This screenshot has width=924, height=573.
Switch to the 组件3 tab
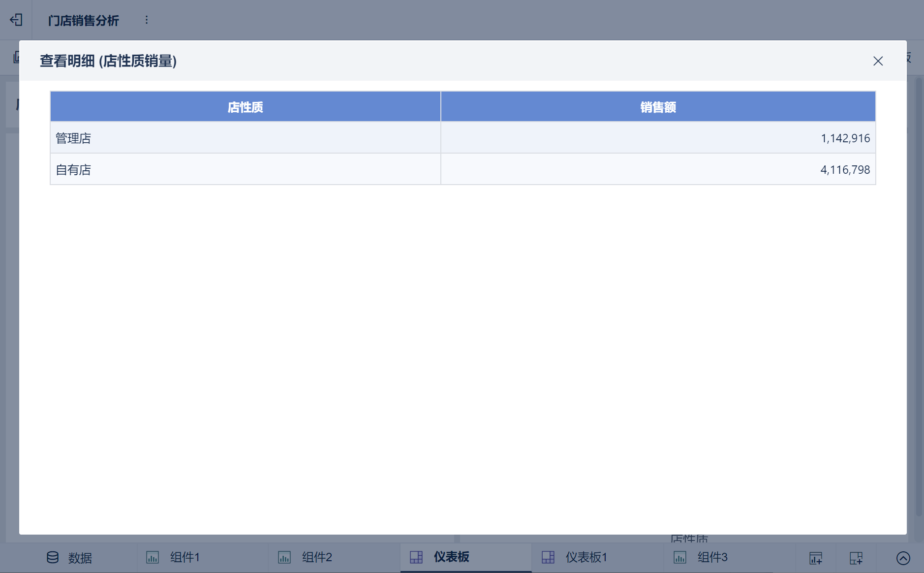730,558
